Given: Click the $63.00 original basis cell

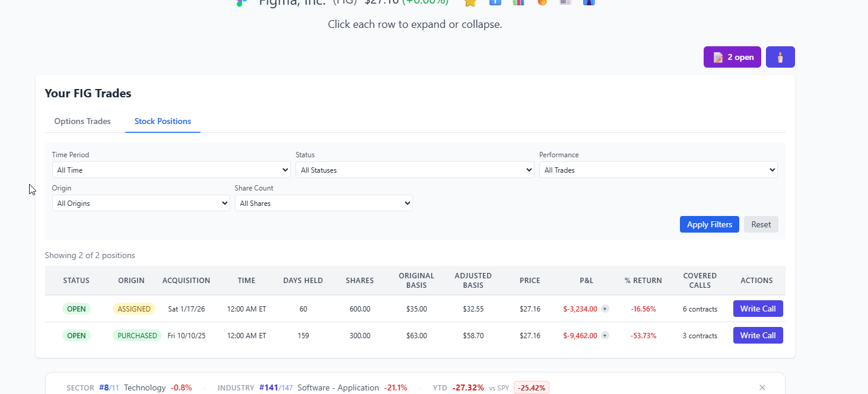Looking at the screenshot, I should 416,336.
